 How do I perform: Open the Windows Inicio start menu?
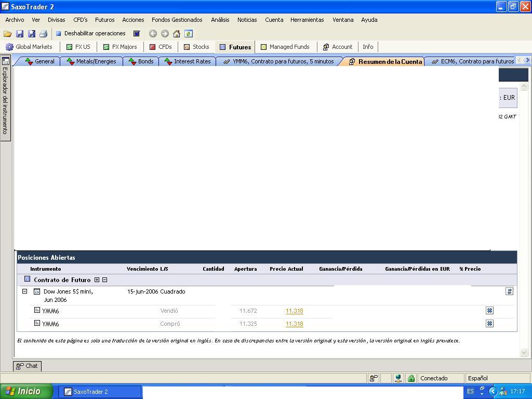(x=26, y=391)
